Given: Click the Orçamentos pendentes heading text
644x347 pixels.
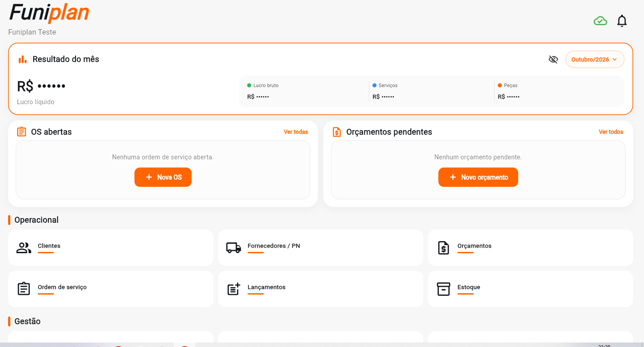Looking at the screenshot, I should [389, 132].
